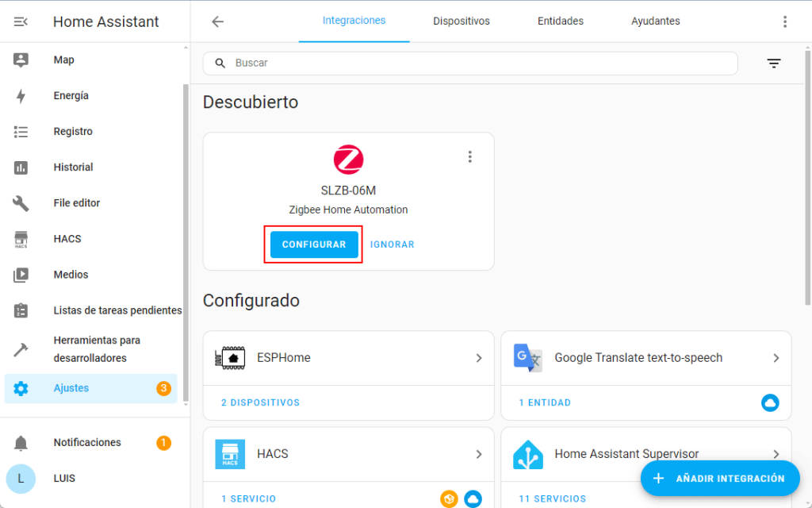Image resolution: width=812 pixels, height=508 pixels.
Task: Switch to the Dispositivos tab
Action: coord(461,21)
